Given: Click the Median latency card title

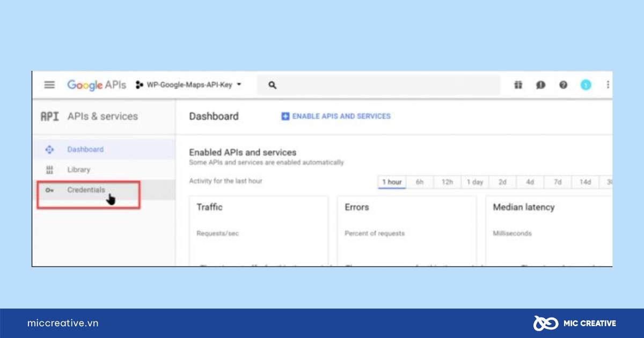Looking at the screenshot, I should pos(524,207).
